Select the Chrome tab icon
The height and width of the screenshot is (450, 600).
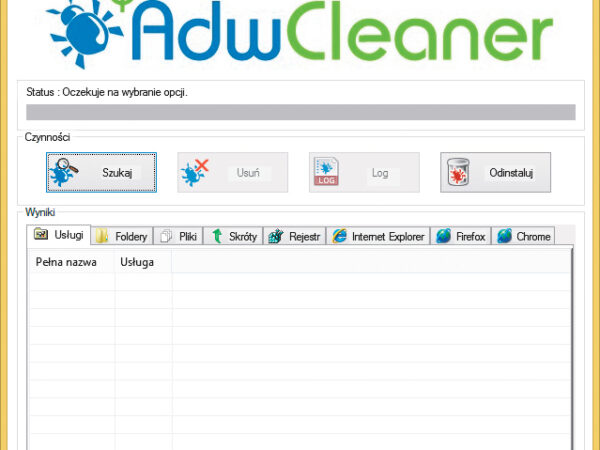[x=505, y=237]
